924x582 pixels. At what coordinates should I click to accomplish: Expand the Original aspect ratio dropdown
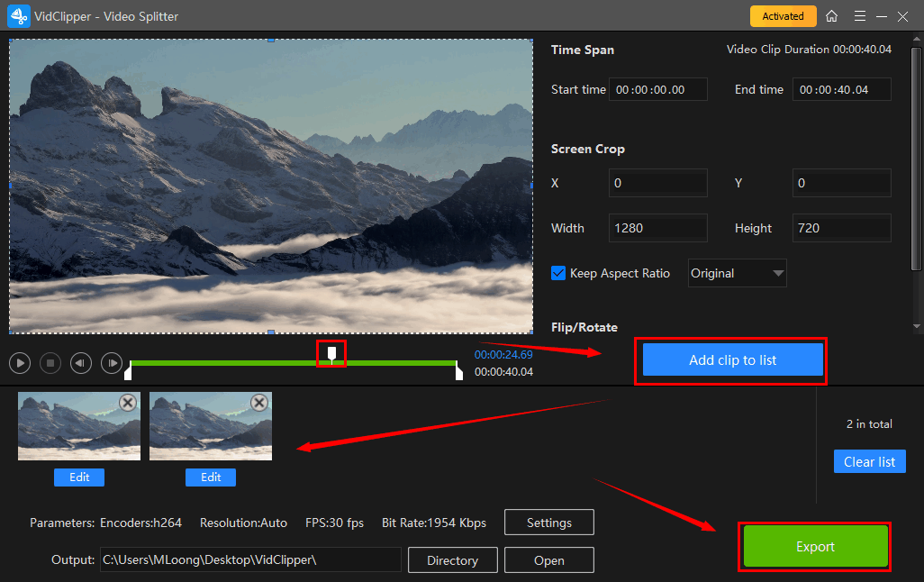point(738,273)
